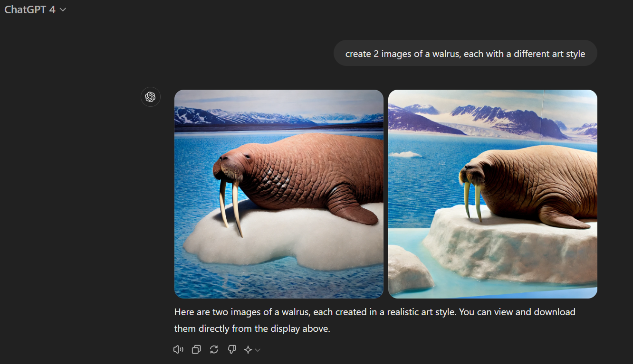Click the word 'walrus' in the user prompt
Screen dimensions: 633x364
click(x=446, y=54)
